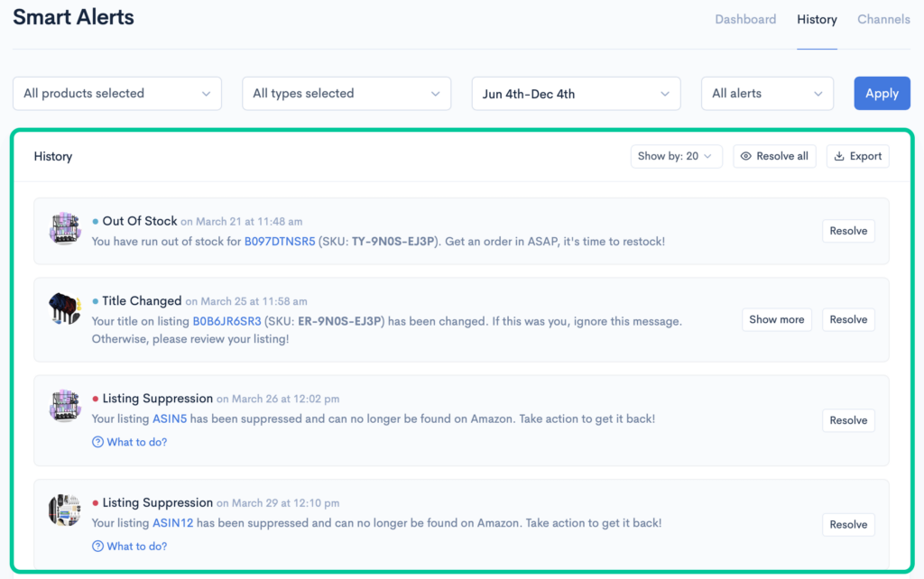Viewport: 924px width, 579px height.
Task: Open the All alerts dropdown
Action: coord(767,93)
